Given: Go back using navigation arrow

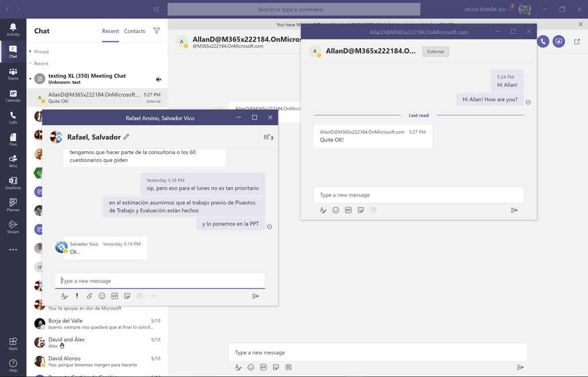Looking at the screenshot, I should pyautogui.click(x=7, y=9).
